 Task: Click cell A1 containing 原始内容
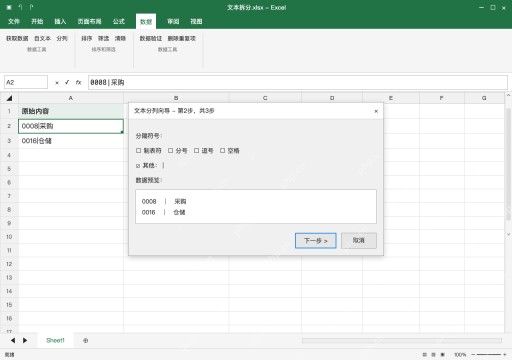click(x=71, y=111)
